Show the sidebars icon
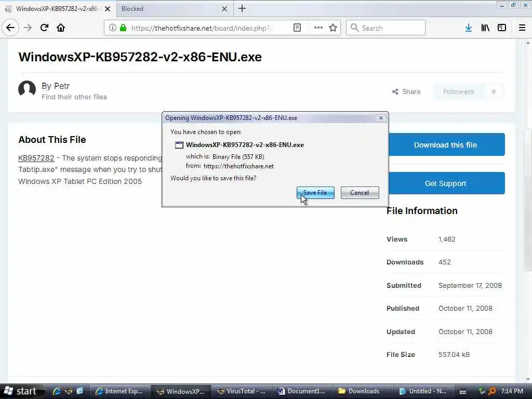This screenshot has height=399, width=532. 502,28
